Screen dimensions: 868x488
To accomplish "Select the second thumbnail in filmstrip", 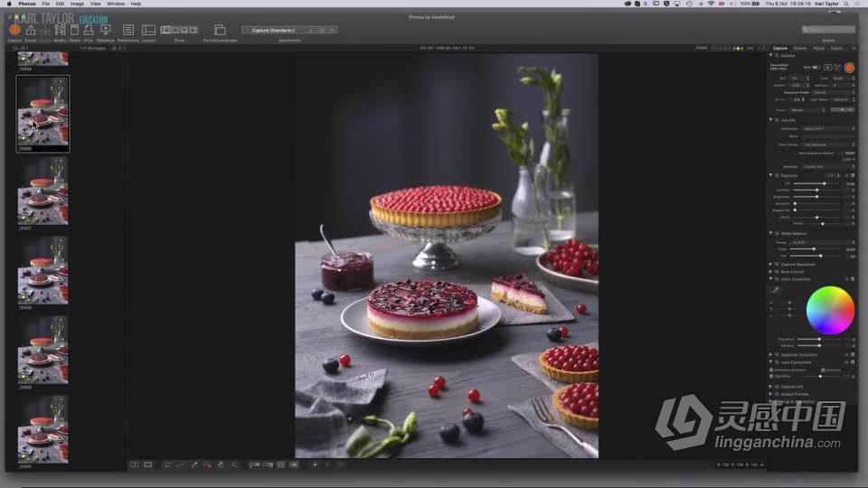I will tap(42, 112).
